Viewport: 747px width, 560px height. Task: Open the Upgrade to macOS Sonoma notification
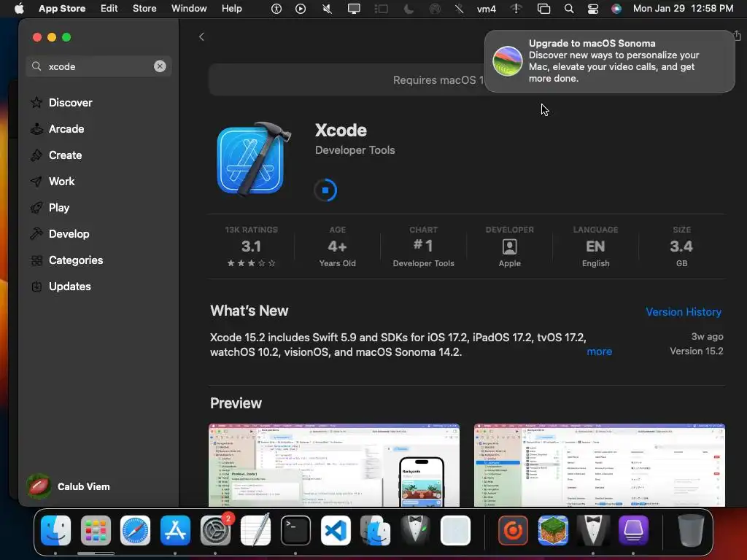(609, 61)
